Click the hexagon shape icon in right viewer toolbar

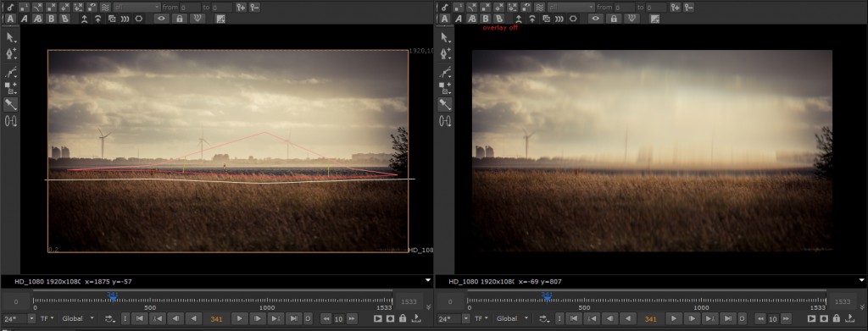click(x=574, y=19)
